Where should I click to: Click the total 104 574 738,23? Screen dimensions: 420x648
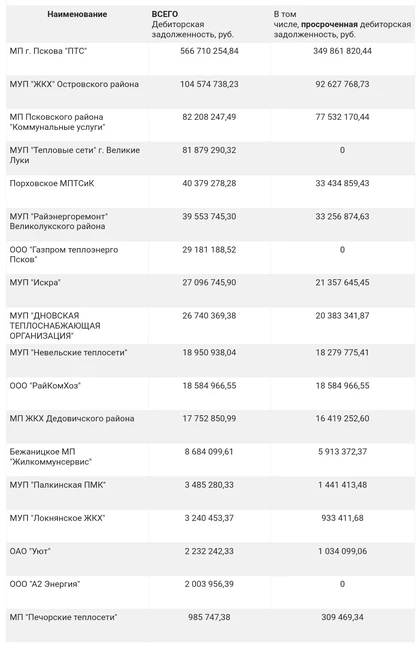pos(209,84)
